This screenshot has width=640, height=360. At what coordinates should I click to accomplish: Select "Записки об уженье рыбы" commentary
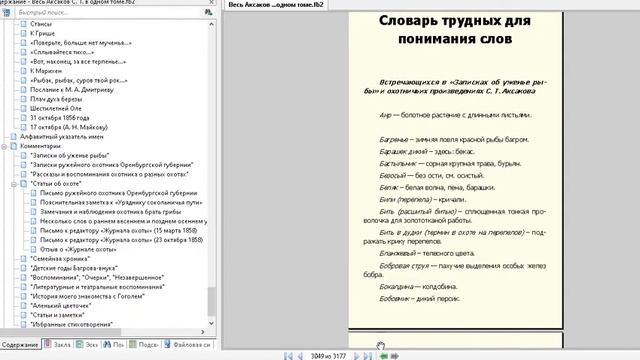pyautogui.click(x=70, y=156)
